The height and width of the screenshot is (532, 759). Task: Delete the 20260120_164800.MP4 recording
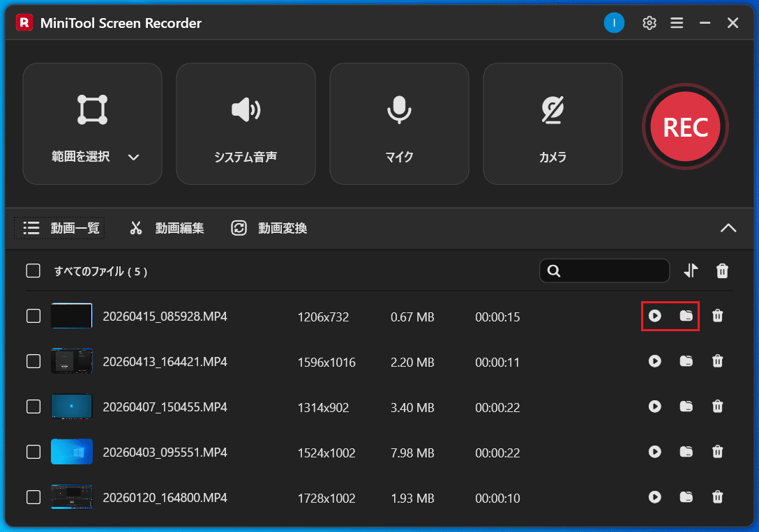pos(718,497)
